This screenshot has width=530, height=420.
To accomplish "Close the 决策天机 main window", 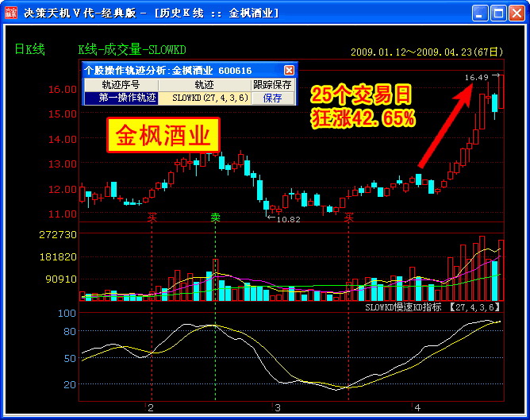I will 517,13.
